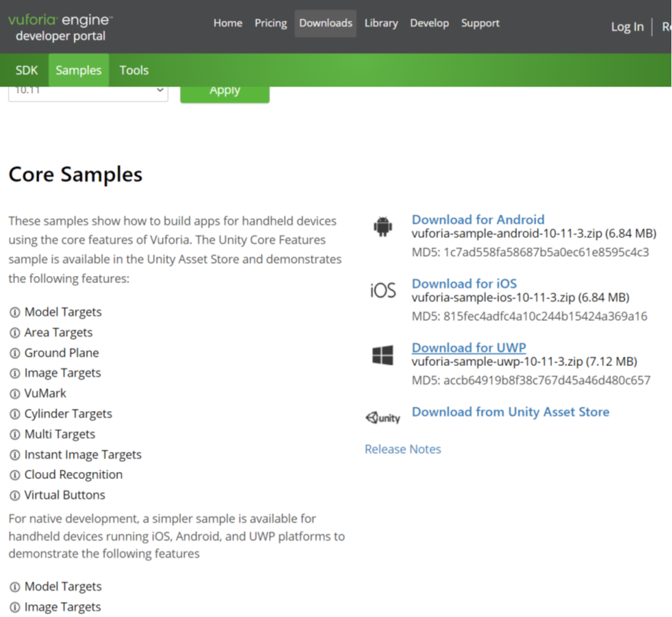Click the Virtual Buttons feature text
This screenshot has height=617, width=672.
click(x=65, y=495)
